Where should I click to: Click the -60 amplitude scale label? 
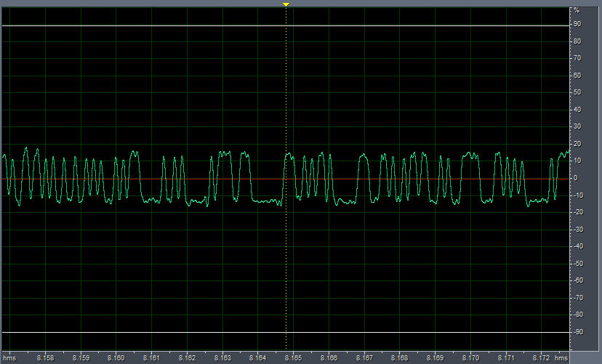(578, 280)
